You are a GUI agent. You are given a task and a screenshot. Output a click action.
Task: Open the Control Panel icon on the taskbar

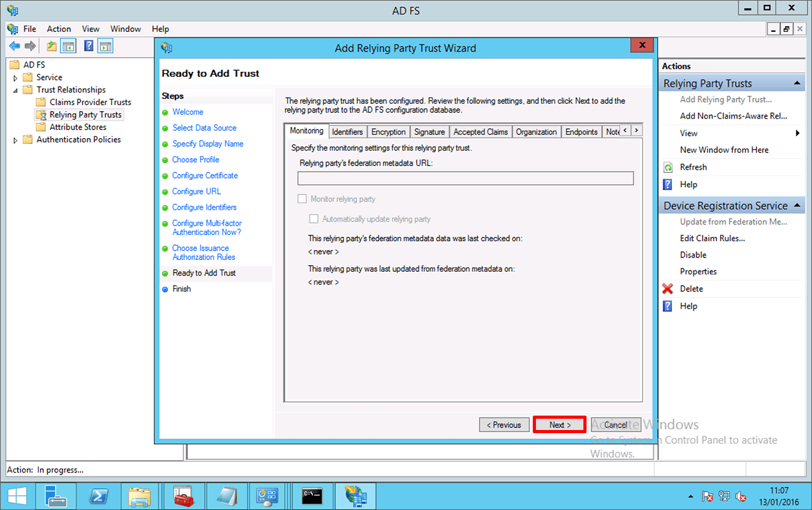268,496
